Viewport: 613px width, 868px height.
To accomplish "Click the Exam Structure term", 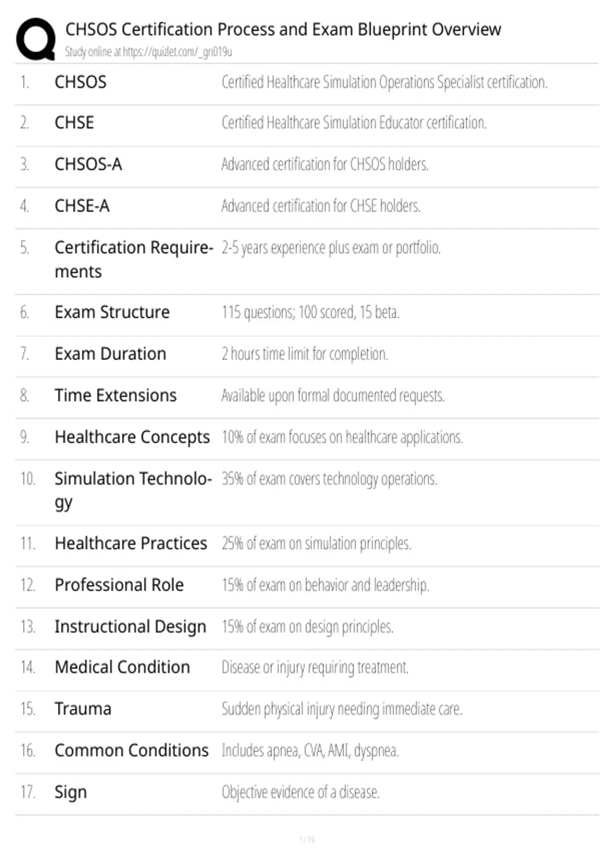I will click(112, 312).
